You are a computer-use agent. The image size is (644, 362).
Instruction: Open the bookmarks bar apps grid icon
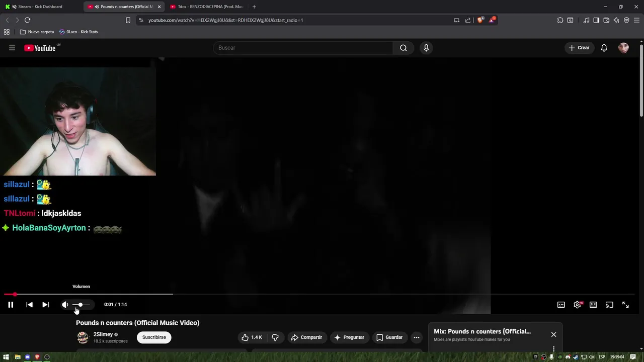[7, 32]
